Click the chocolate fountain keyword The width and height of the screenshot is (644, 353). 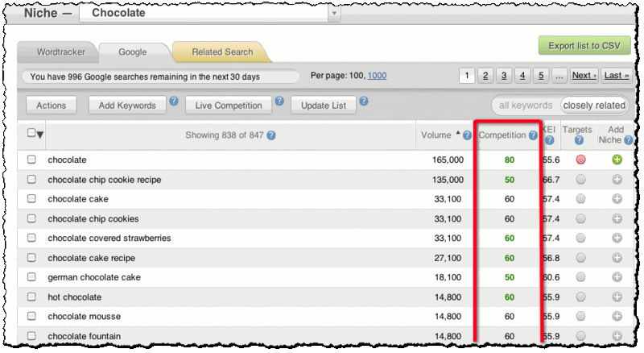[85, 336]
